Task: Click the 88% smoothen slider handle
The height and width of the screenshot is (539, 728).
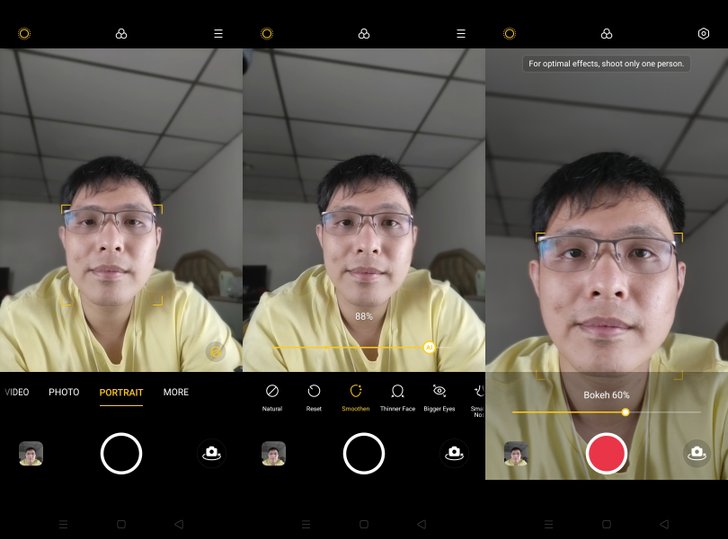Action: point(429,347)
